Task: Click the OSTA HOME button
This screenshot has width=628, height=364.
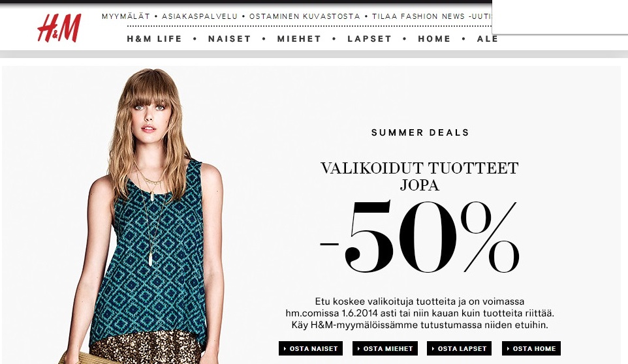Action: 531,348
